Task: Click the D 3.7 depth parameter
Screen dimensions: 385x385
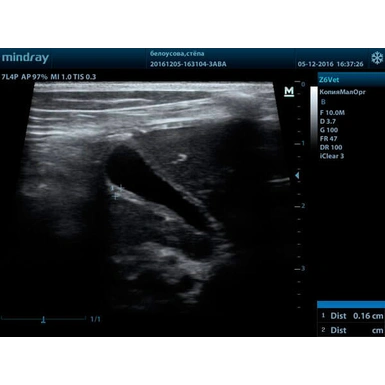Action: coord(328,121)
